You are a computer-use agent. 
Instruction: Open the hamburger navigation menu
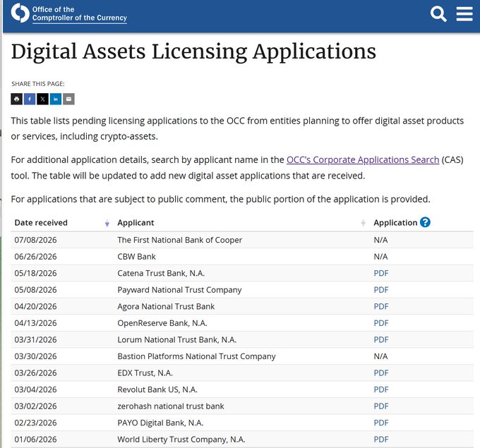coord(464,14)
